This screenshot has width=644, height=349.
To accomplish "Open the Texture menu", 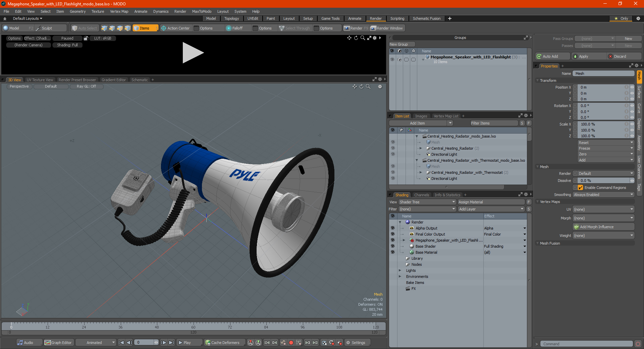I will pos(98,11).
